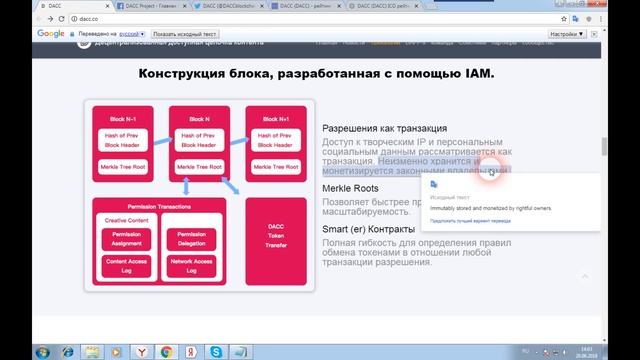Open the Yandex app taskbar icon
The height and width of the screenshot is (360, 640).
pos(191,352)
